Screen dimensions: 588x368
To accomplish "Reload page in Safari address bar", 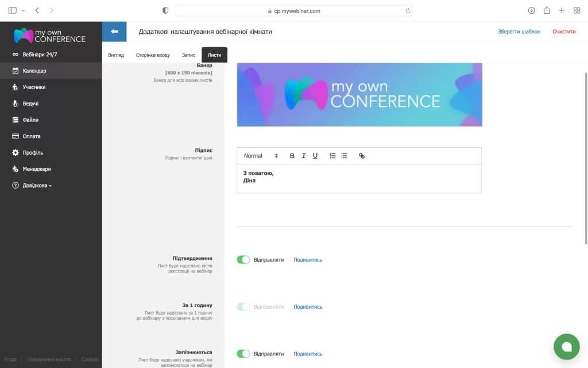I will (x=408, y=10).
